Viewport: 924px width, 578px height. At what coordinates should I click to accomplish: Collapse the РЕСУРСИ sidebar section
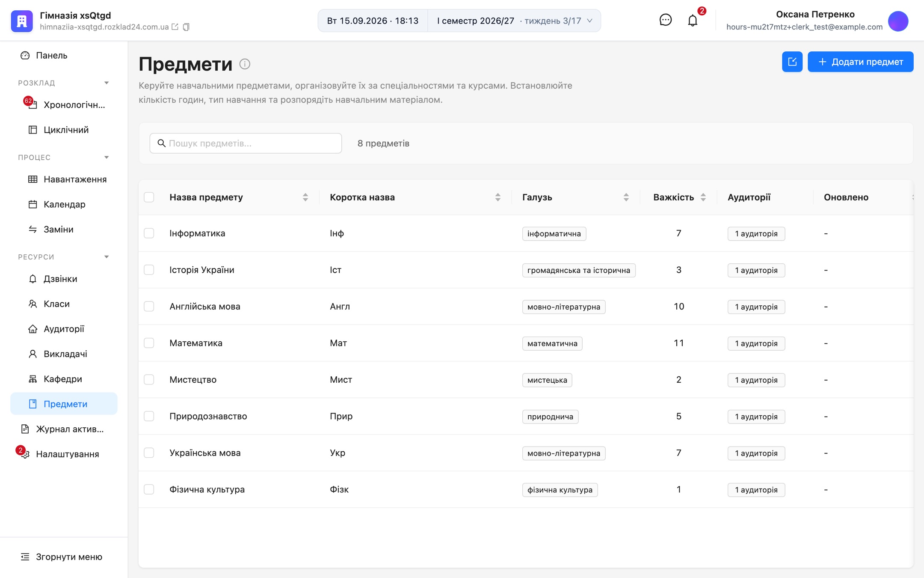click(x=107, y=257)
